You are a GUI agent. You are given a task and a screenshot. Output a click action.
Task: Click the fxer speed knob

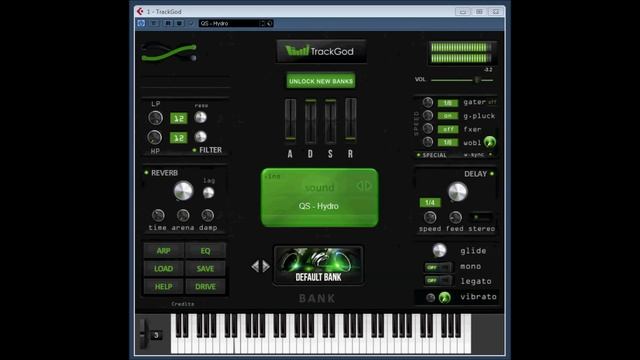point(428,129)
